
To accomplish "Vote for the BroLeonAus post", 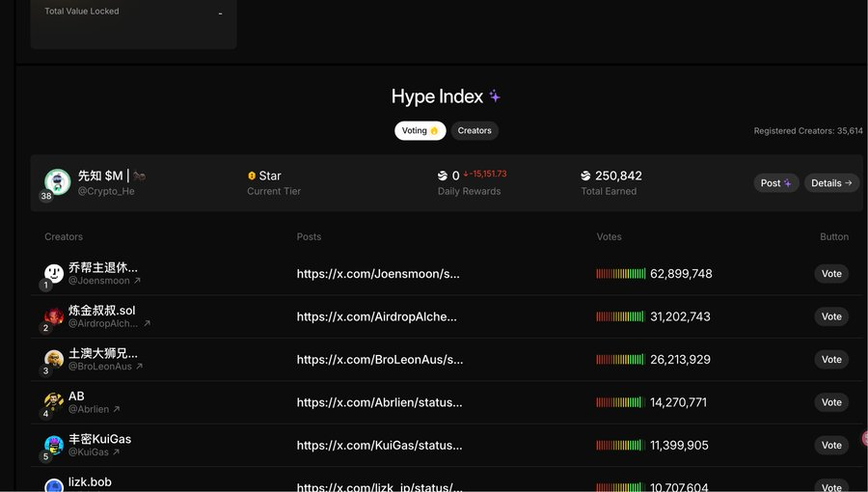I will [x=831, y=359].
